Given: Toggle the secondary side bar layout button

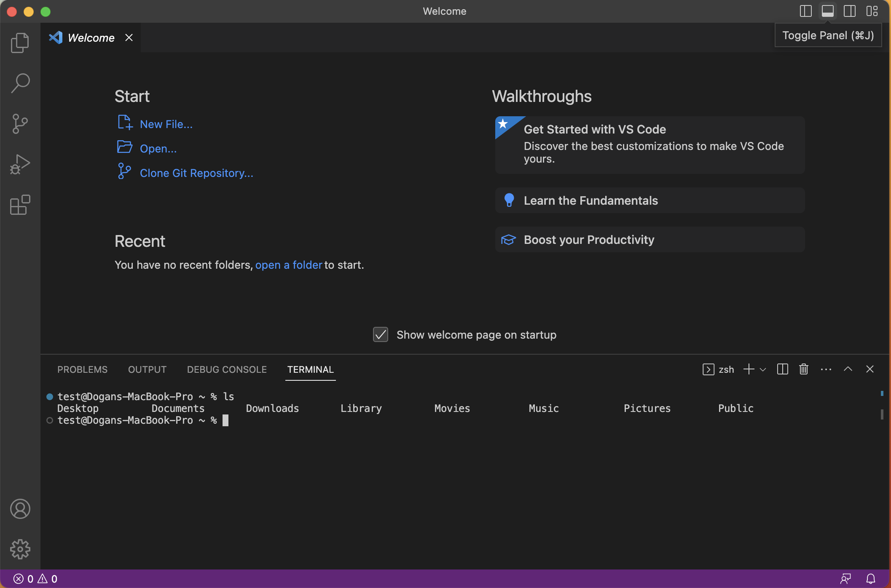Looking at the screenshot, I should coord(850,11).
